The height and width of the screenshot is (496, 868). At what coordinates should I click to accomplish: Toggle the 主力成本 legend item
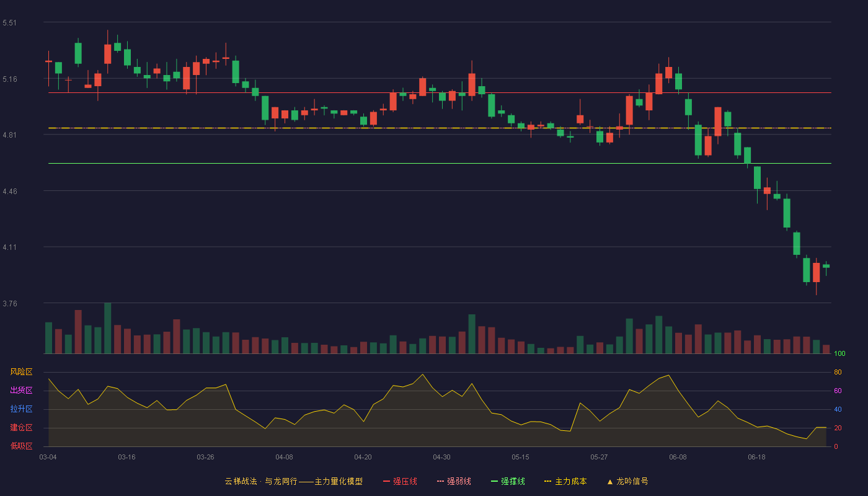pos(565,481)
